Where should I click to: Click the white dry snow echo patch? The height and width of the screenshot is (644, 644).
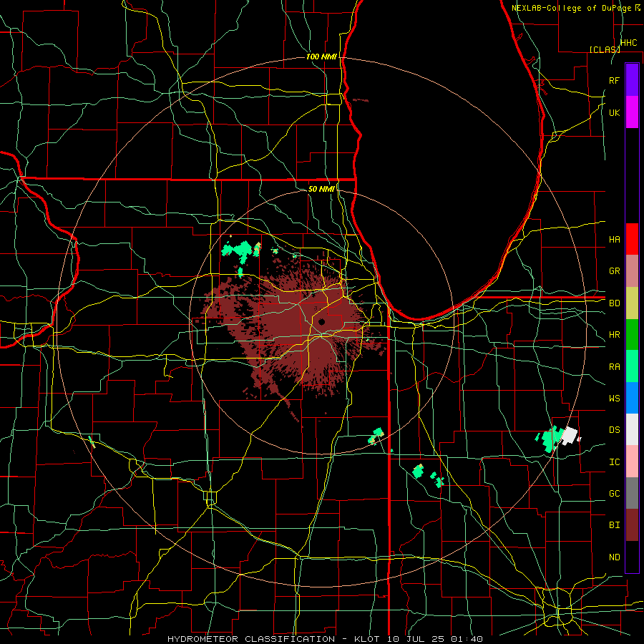(x=570, y=436)
